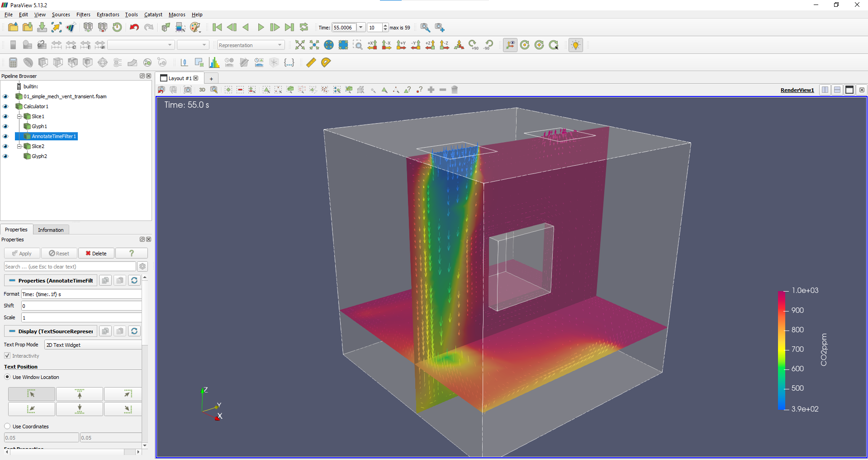Click the Delete button in Properties
Screen dimensions: 868x460
point(96,254)
